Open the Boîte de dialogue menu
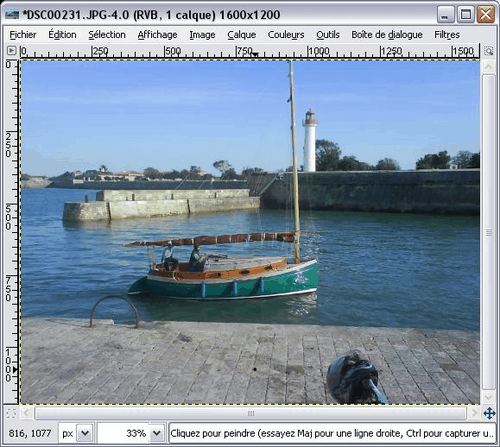The height and width of the screenshot is (447, 500). (387, 35)
